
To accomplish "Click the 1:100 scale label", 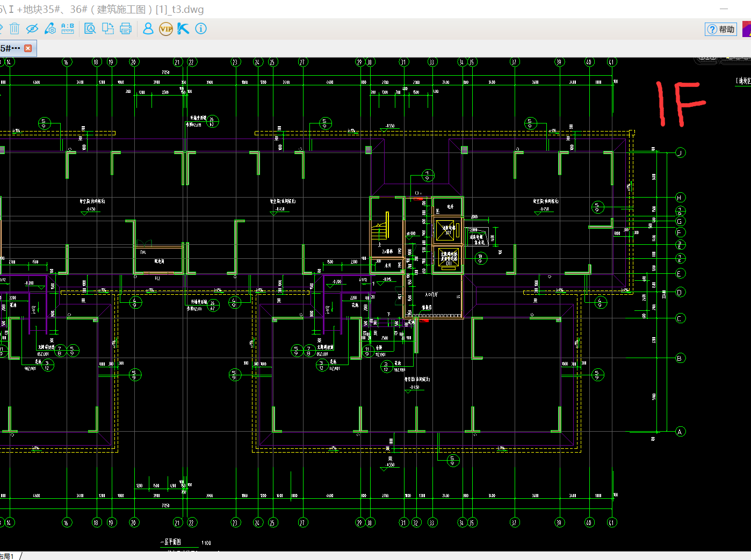I will [x=206, y=543].
